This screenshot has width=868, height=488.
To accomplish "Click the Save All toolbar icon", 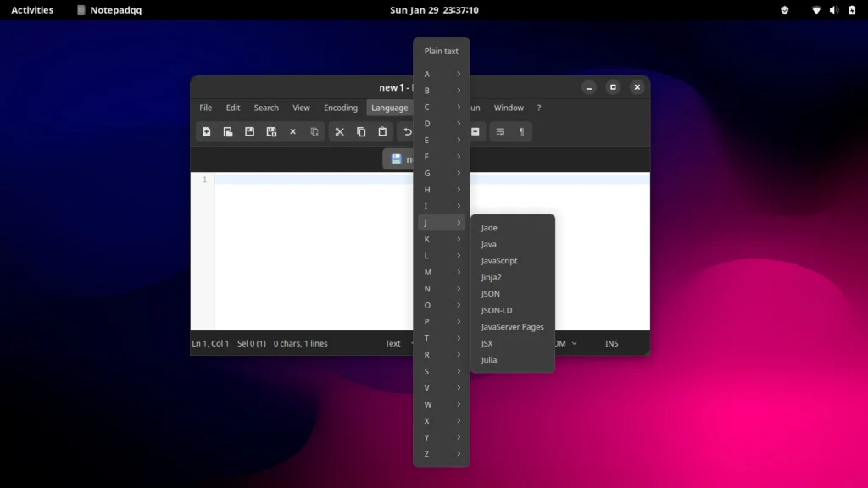I will [271, 131].
